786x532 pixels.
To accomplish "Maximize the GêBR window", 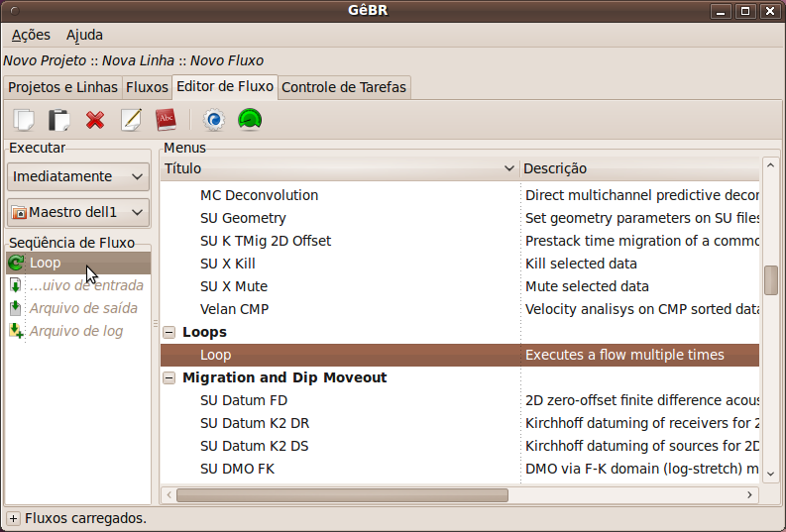I will tap(745, 11).
